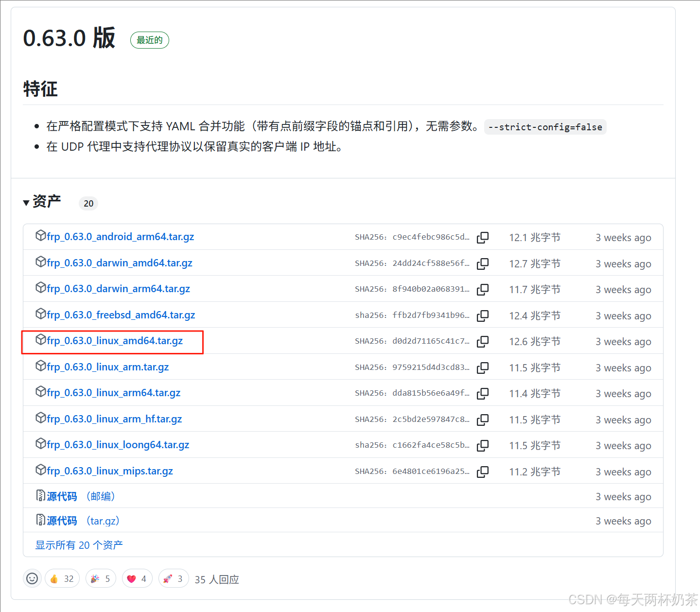
Task: Copy the SHA256 of frp_0.63.0_linux_amd64.tar.gz
Action: pos(483,341)
